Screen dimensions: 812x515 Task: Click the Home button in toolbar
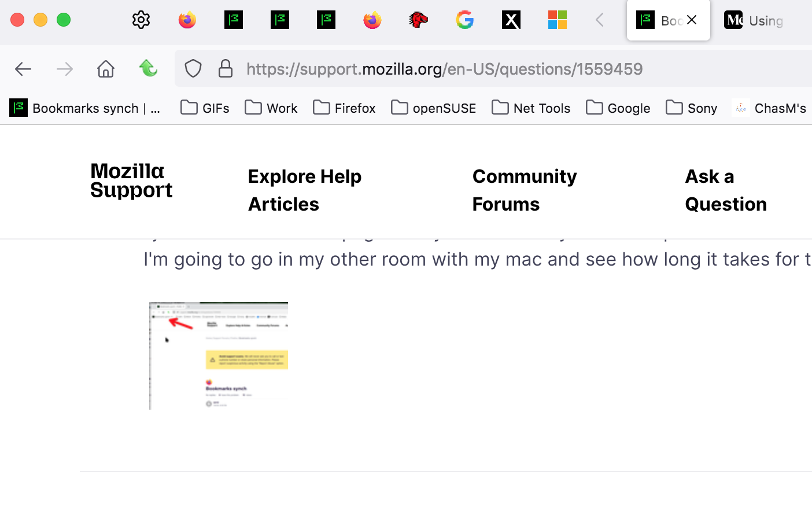pyautogui.click(x=106, y=69)
